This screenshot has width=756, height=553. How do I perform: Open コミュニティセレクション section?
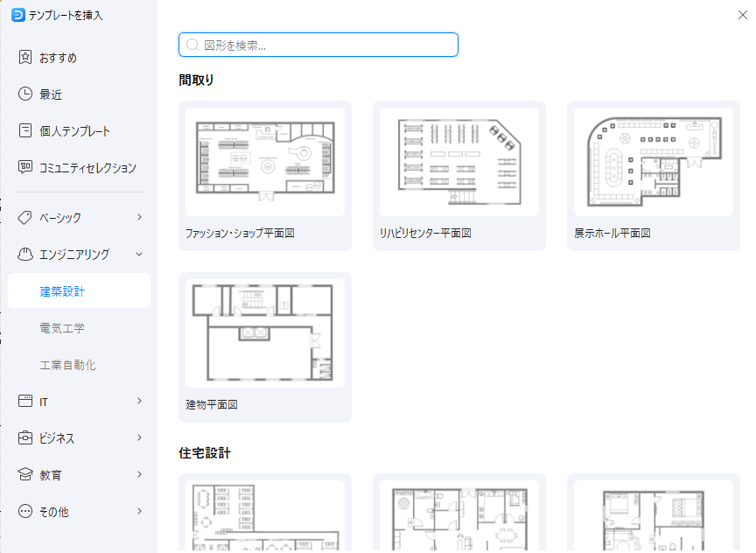[79, 167]
